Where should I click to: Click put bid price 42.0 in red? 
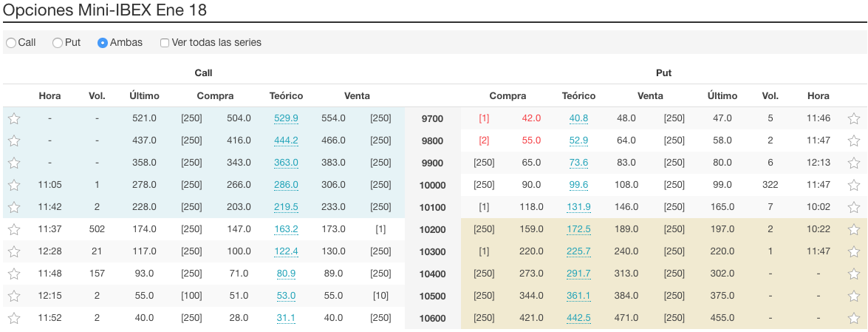point(531,118)
